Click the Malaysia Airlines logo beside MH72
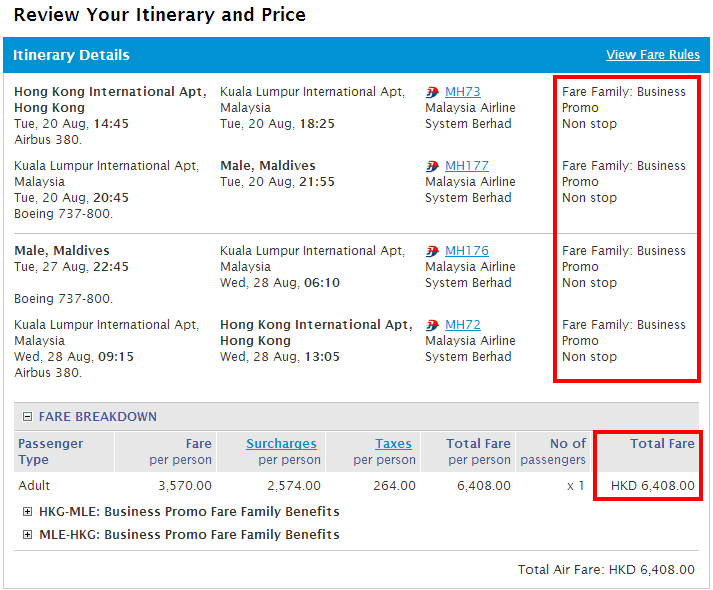Screen dimensions: 713x590 [x=432, y=325]
